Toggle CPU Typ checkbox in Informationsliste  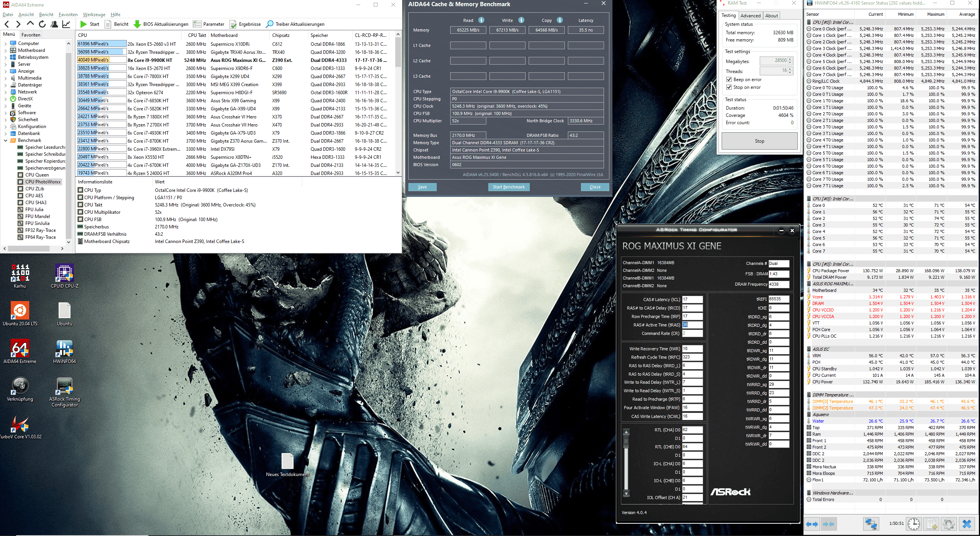(x=80, y=190)
